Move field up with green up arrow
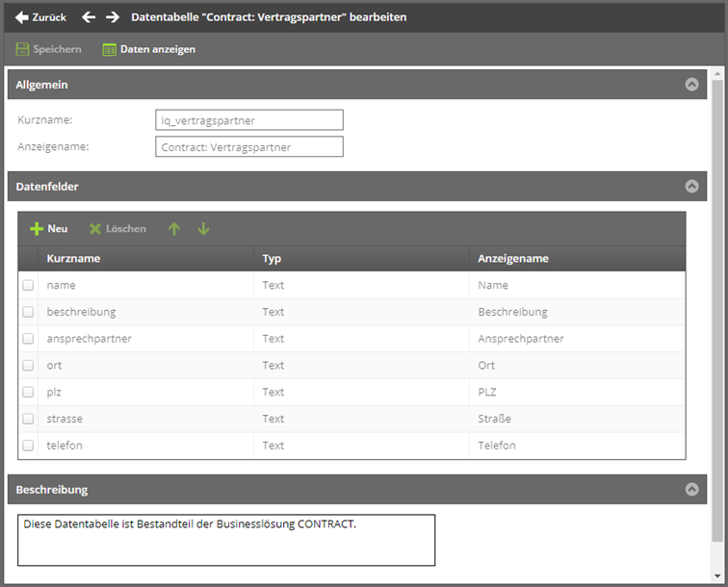The width and height of the screenshot is (728, 587). (x=174, y=229)
